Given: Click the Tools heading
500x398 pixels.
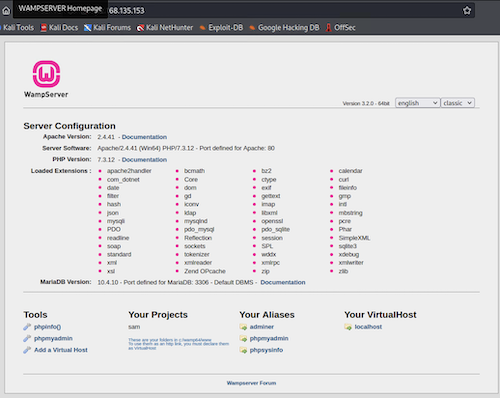Looking at the screenshot, I should click(35, 315).
